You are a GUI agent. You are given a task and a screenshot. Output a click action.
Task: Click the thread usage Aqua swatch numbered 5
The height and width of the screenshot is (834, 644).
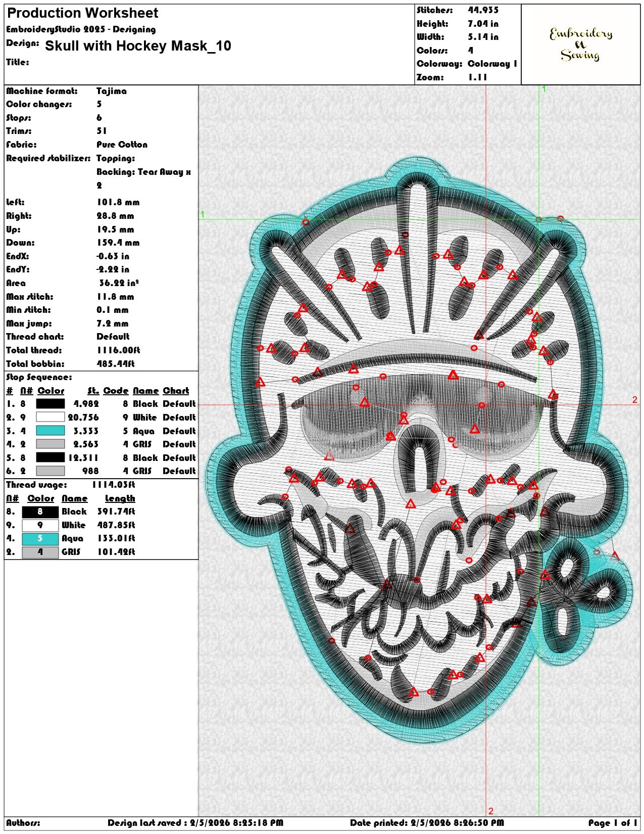[40, 539]
